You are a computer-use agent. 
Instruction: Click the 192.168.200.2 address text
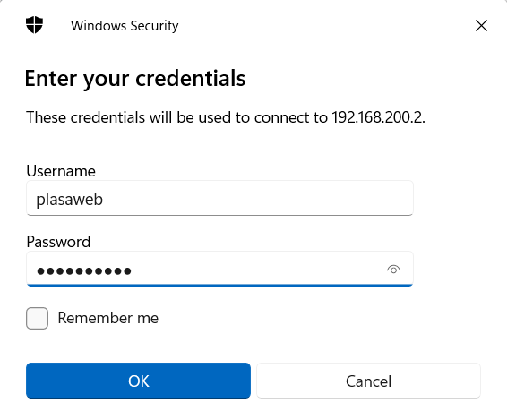coord(377,117)
